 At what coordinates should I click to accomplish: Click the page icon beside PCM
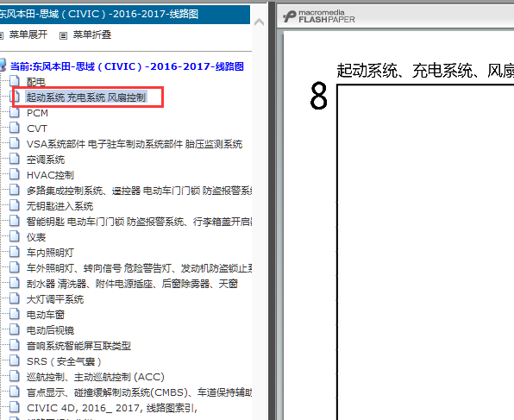(15, 112)
